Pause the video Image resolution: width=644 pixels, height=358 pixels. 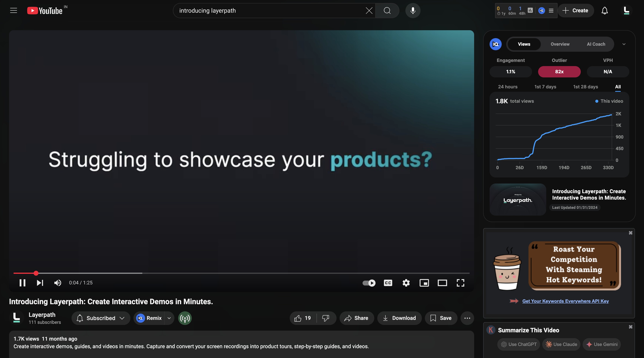click(x=22, y=283)
